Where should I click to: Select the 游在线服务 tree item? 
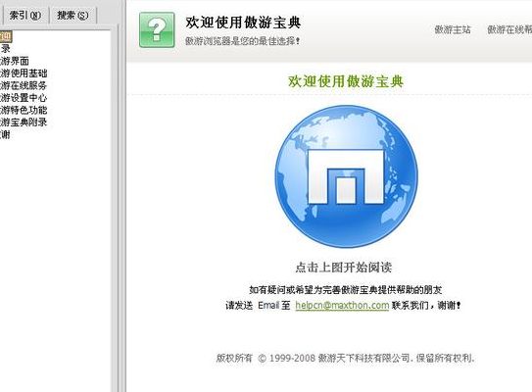pyautogui.click(x=24, y=85)
